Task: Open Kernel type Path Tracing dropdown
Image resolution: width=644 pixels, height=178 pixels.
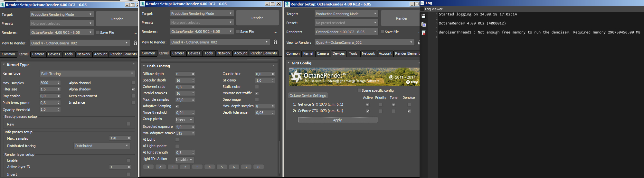Action: click(x=87, y=74)
